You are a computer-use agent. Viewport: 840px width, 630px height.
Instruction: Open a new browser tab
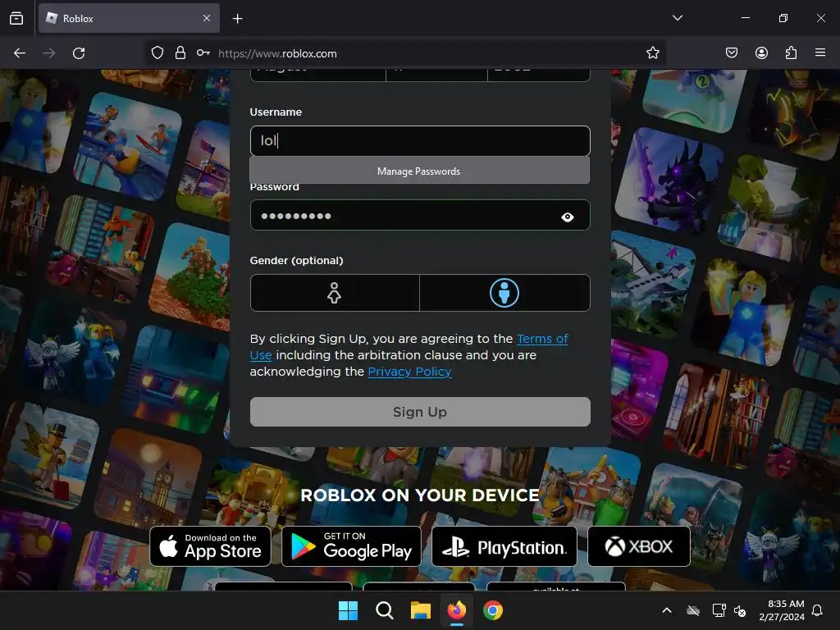(x=237, y=19)
